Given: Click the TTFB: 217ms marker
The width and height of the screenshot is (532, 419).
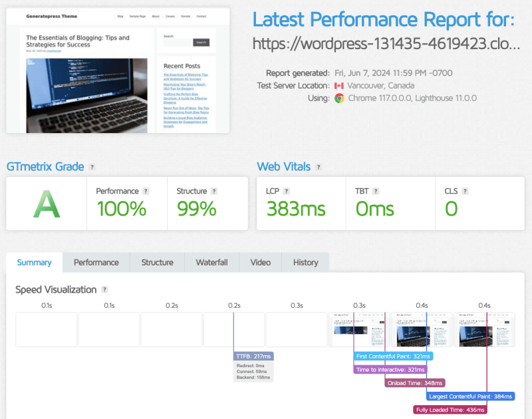Looking at the screenshot, I should [x=253, y=356].
